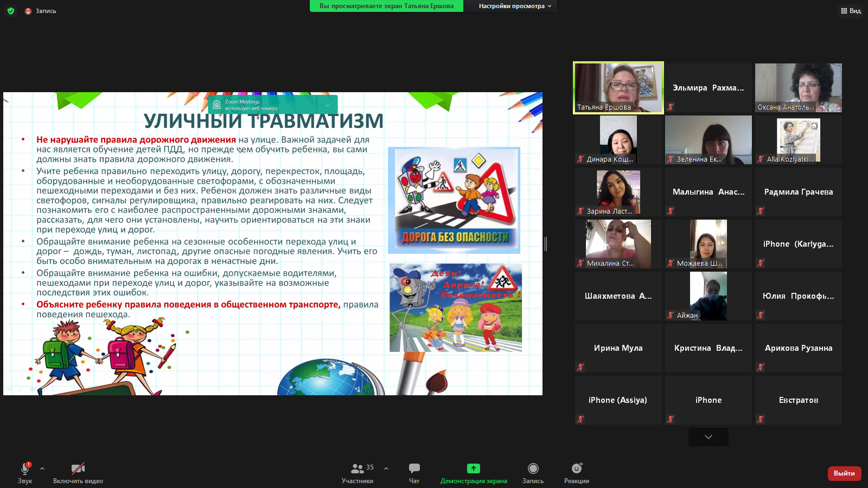Click the green encryption shield icon

coord(11,11)
